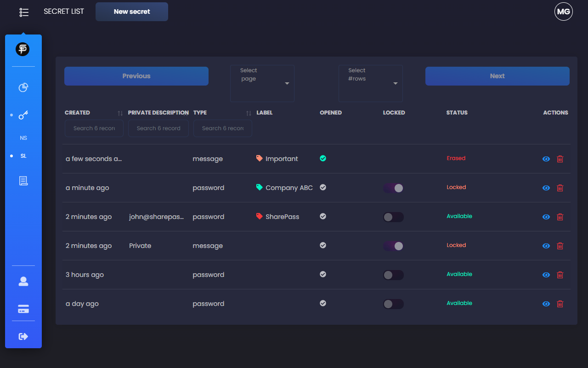The height and width of the screenshot is (368, 588).
Task: Delete the Important message secret via trash icon
Action: 560,159
